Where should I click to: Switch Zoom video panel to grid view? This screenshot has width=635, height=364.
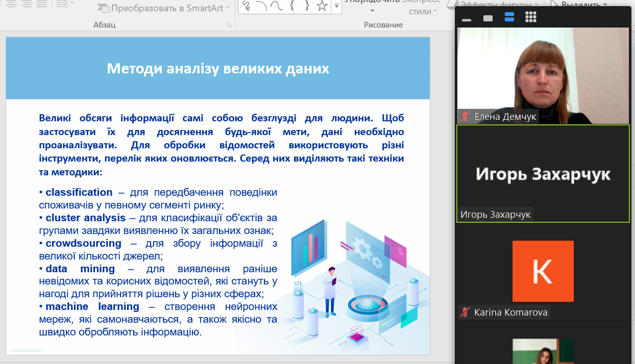(x=531, y=17)
